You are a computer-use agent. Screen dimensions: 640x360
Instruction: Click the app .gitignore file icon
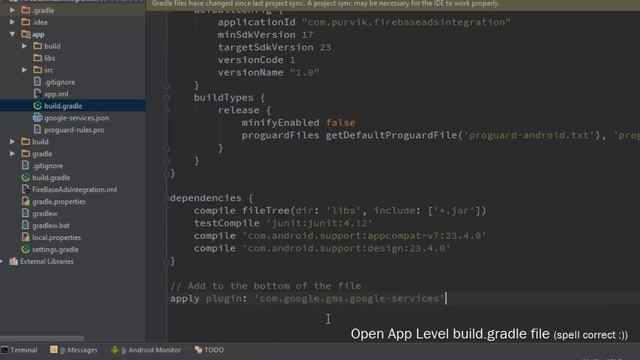click(x=38, y=82)
